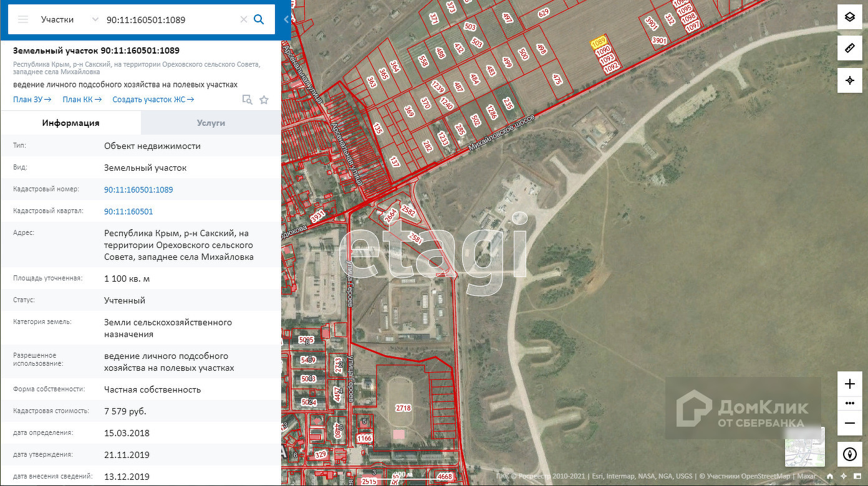This screenshot has width=868, height=486.
Task: Click the Категория земель value text
Action: [x=168, y=328]
